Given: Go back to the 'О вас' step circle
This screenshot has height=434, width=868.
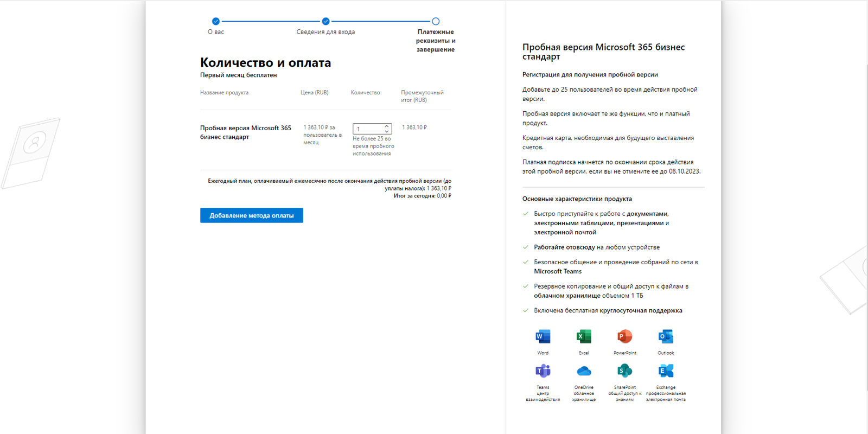Looking at the screenshot, I should [216, 21].
